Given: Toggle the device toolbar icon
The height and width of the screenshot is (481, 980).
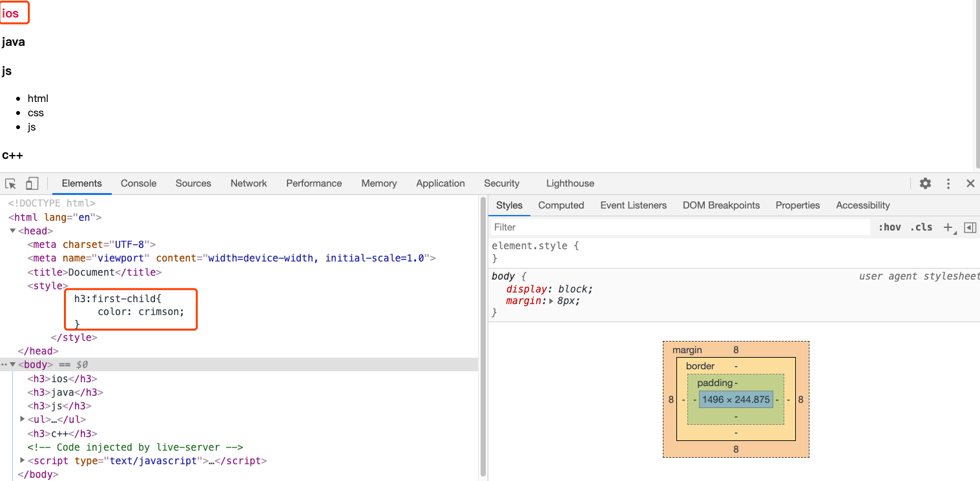Looking at the screenshot, I should [x=32, y=183].
